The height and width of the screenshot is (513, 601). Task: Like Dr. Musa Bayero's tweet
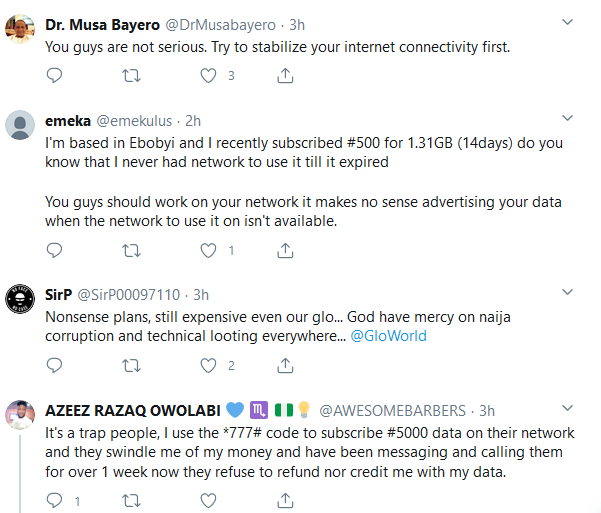tap(208, 75)
